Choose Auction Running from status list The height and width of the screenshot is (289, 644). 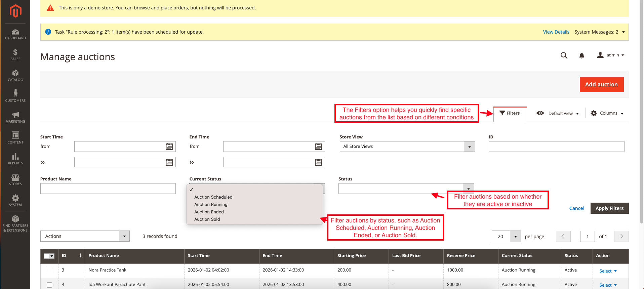pyautogui.click(x=211, y=204)
